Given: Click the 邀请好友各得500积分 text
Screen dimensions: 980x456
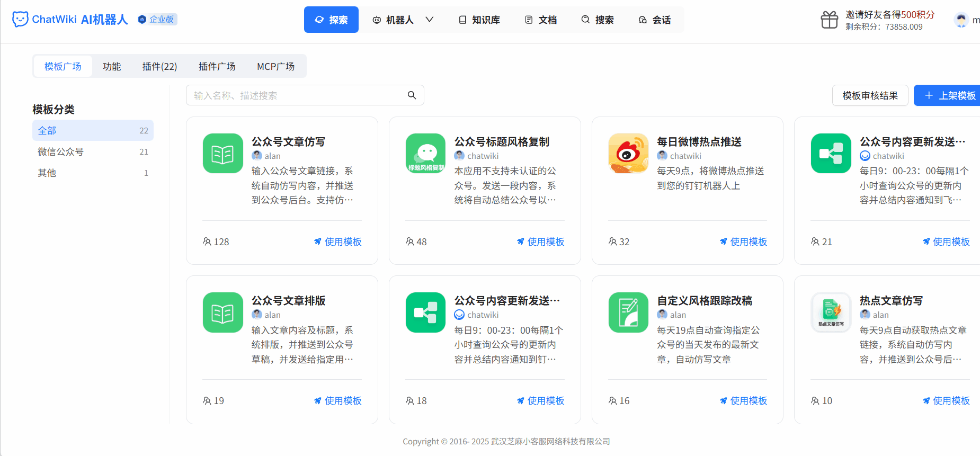Looking at the screenshot, I should 890,15.
